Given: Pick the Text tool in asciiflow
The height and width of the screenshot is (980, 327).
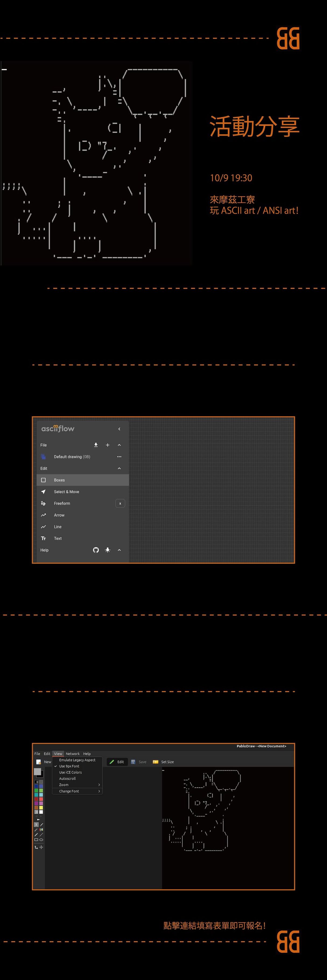Looking at the screenshot, I should coord(58,538).
